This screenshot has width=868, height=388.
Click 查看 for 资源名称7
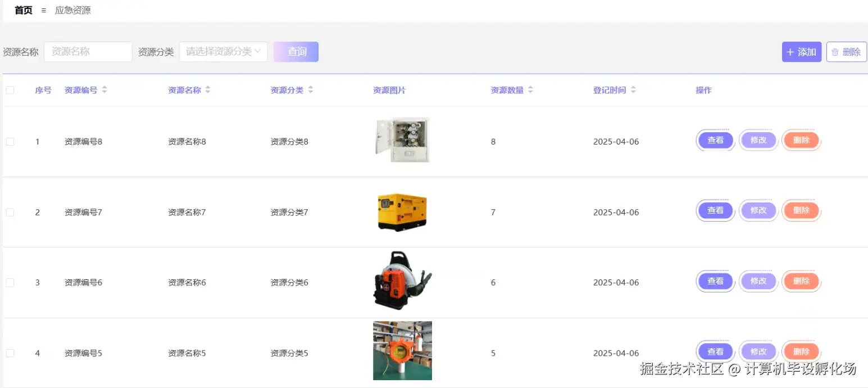pyautogui.click(x=715, y=210)
